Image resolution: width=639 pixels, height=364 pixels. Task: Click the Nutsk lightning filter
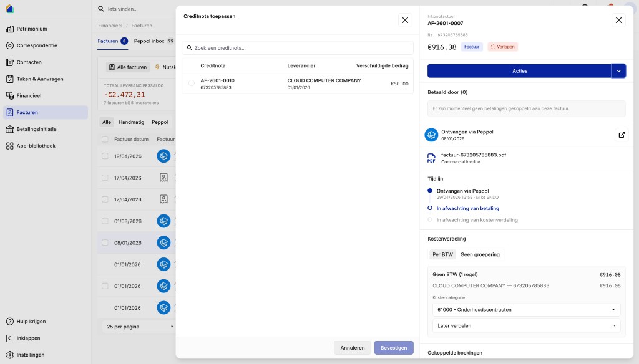point(165,67)
